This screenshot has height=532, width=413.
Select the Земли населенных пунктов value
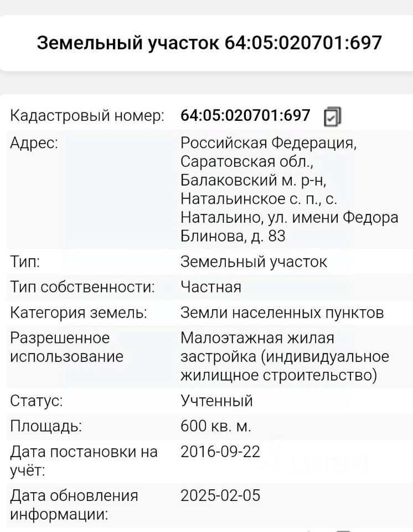point(282,313)
